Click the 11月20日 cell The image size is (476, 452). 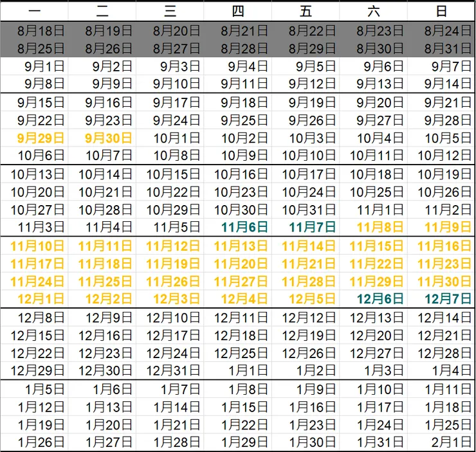tap(238, 264)
